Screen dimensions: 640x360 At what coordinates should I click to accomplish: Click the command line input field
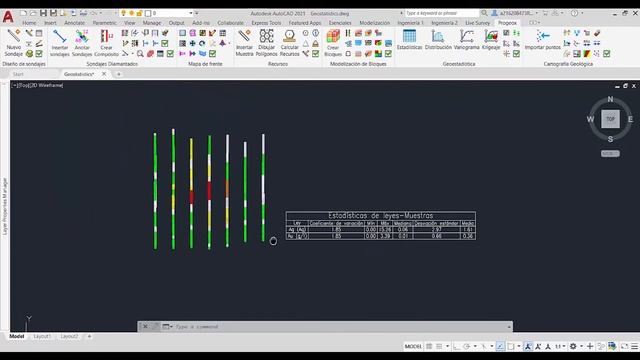point(339,327)
